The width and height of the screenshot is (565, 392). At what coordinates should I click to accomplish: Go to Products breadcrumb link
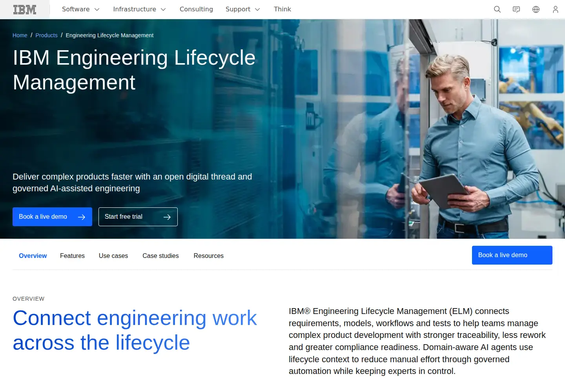(46, 35)
